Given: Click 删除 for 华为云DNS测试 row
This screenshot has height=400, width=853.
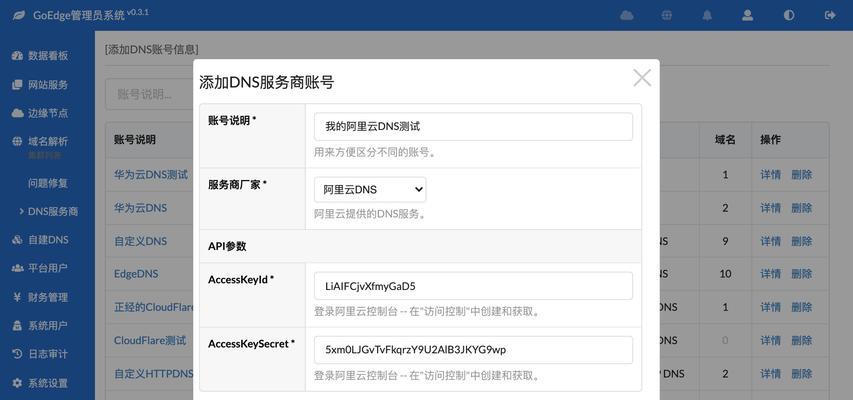Looking at the screenshot, I should 802,175.
